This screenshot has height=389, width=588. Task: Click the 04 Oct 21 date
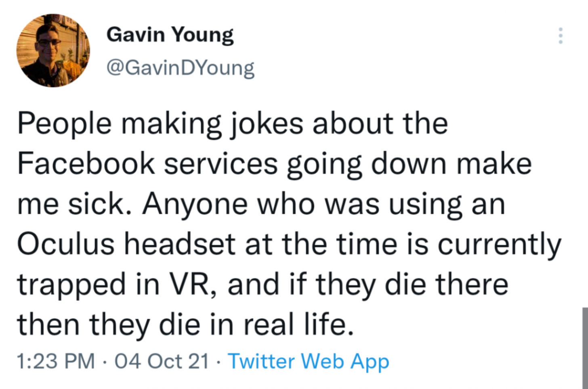[162, 361]
